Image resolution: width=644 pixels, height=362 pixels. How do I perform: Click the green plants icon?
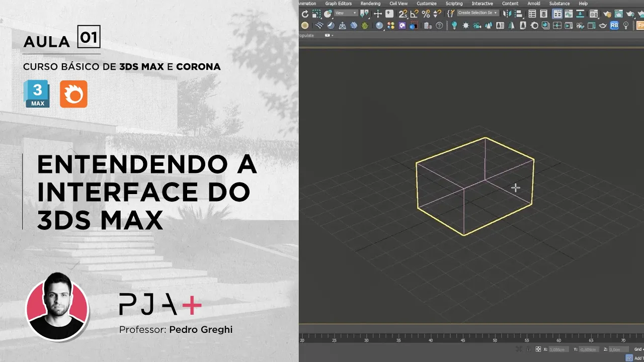365,26
